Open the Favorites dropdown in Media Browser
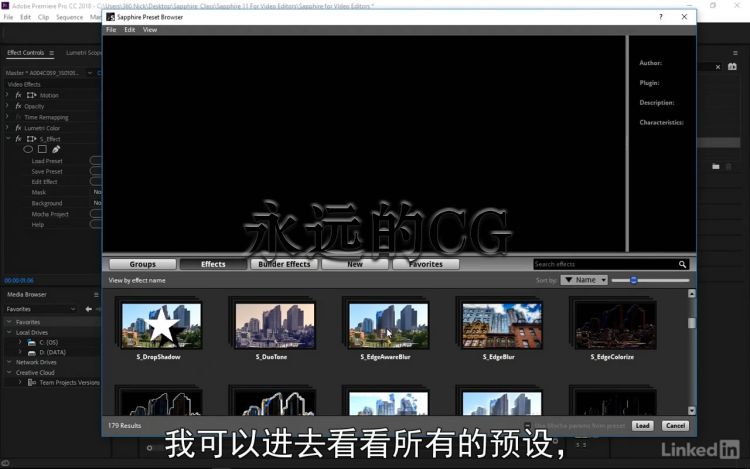The width and height of the screenshot is (750, 469). [x=41, y=309]
